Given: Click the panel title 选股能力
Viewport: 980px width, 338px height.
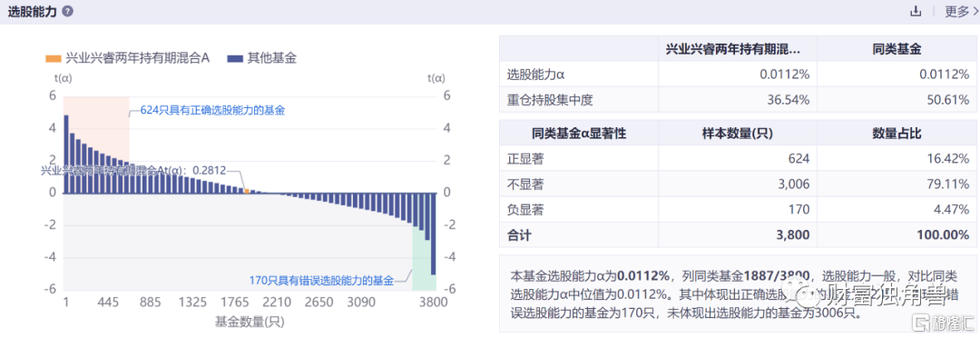Looking at the screenshot, I should (34, 11).
